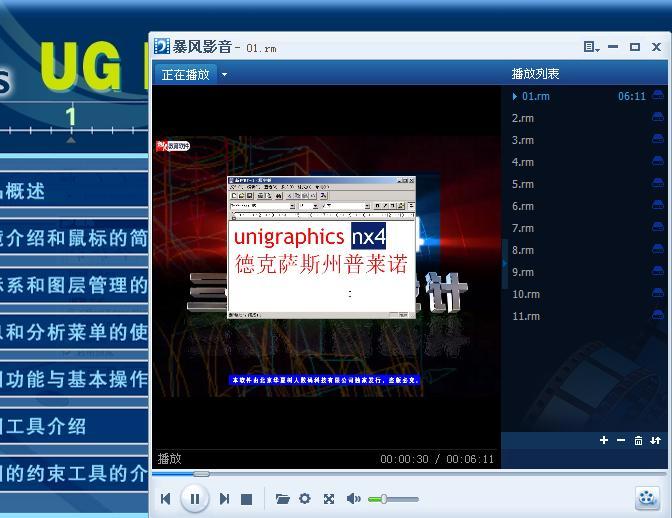Open 约束工具 chapter in UG tutorial window
The image size is (672, 518).
pyautogui.click(x=74, y=473)
